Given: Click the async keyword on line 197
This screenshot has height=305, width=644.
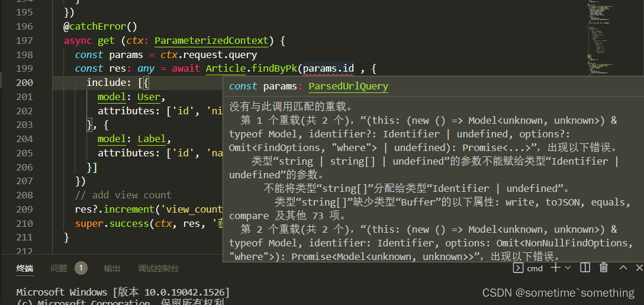Looking at the screenshot, I should click(x=78, y=41).
